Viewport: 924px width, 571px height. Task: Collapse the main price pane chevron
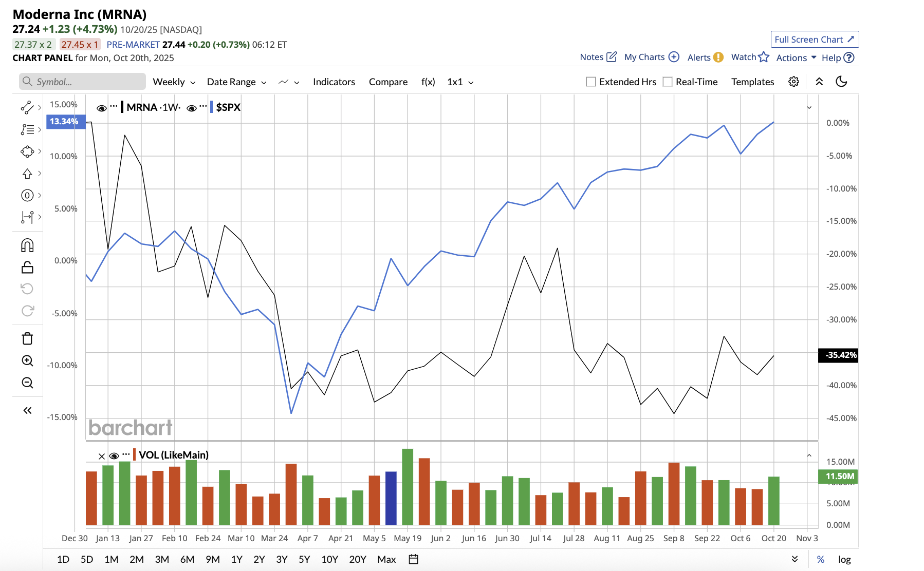pos(809,107)
